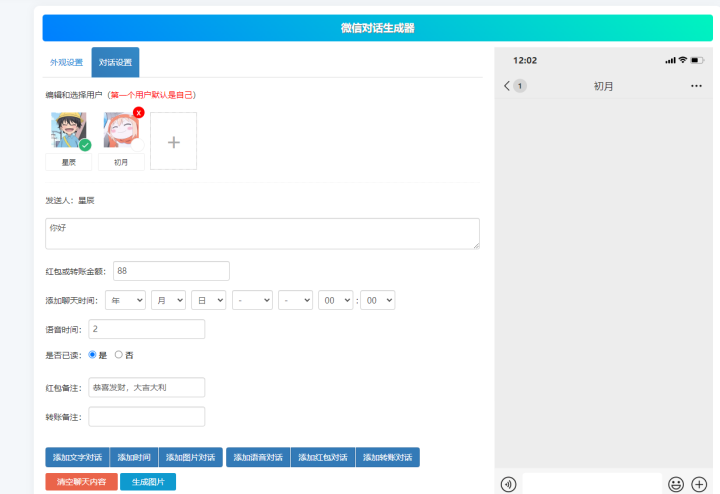
Task: Click 生成图片 button
Action: (148, 482)
